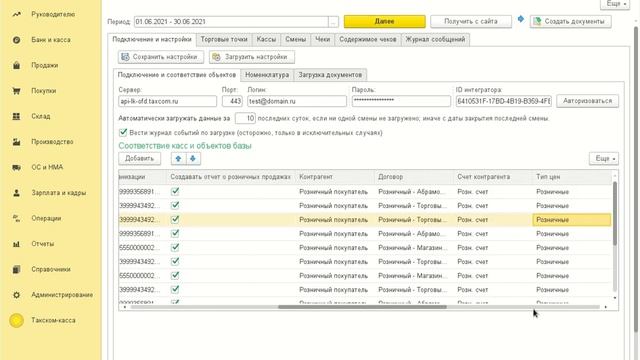The height and width of the screenshot is (360, 640).
Task: Switch to the Чеки tab
Action: (322, 40)
